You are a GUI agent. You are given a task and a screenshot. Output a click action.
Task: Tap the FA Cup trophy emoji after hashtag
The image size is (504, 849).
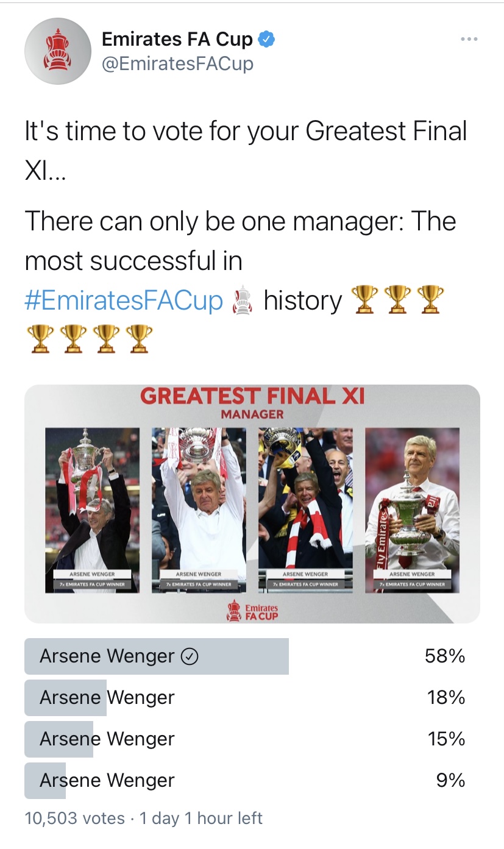click(x=243, y=301)
